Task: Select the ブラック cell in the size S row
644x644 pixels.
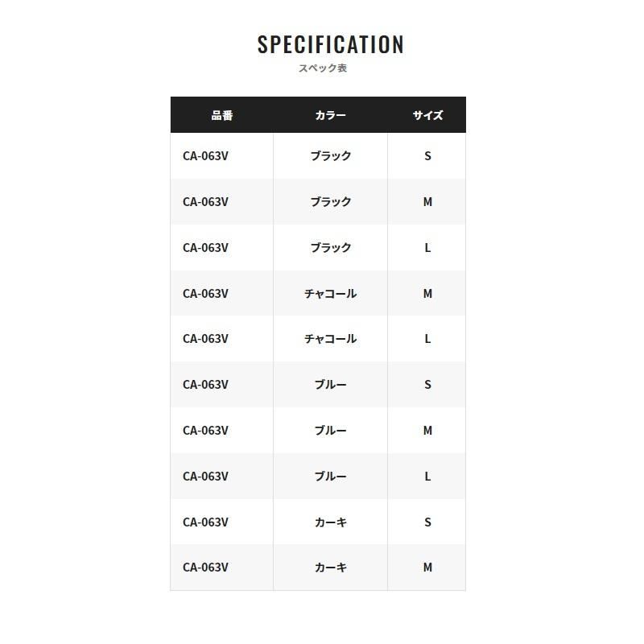Action: (330, 156)
